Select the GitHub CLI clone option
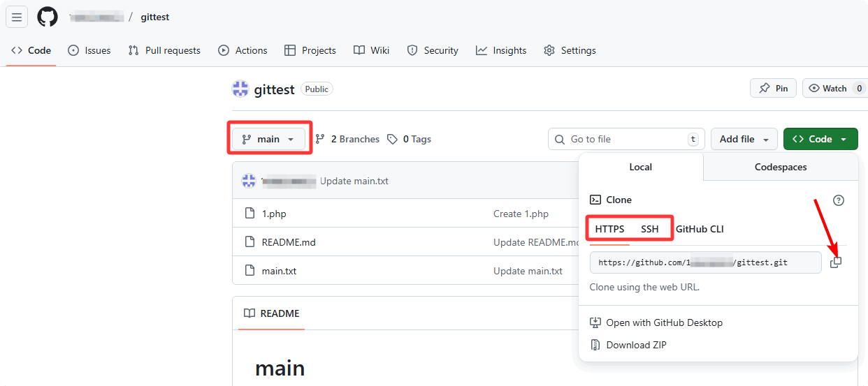The height and width of the screenshot is (386, 868). click(x=700, y=229)
